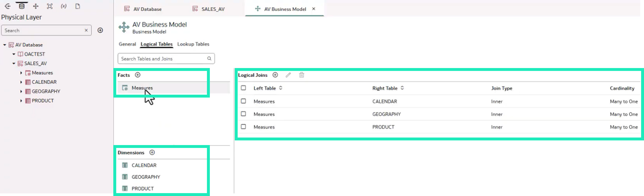This screenshot has width=644, height=196.
Task: Expand the PRODUCT node in physical tree
Action: pos(21,100)
